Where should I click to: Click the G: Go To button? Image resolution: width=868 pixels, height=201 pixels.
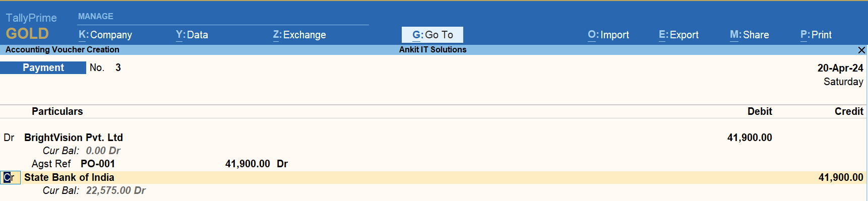(432, 35)
